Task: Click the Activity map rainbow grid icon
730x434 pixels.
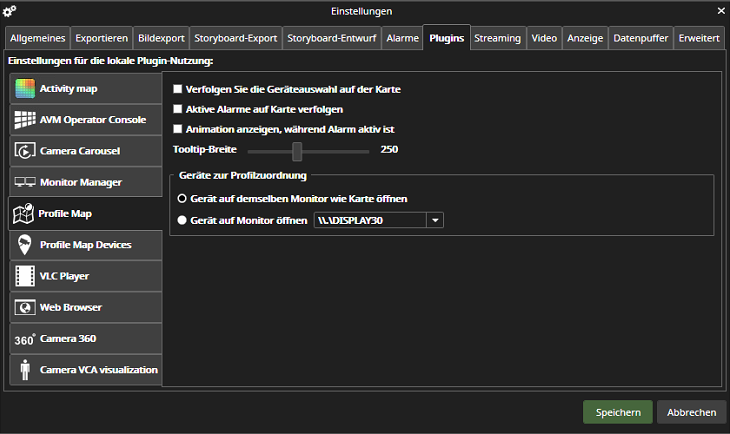Action: 25,88
